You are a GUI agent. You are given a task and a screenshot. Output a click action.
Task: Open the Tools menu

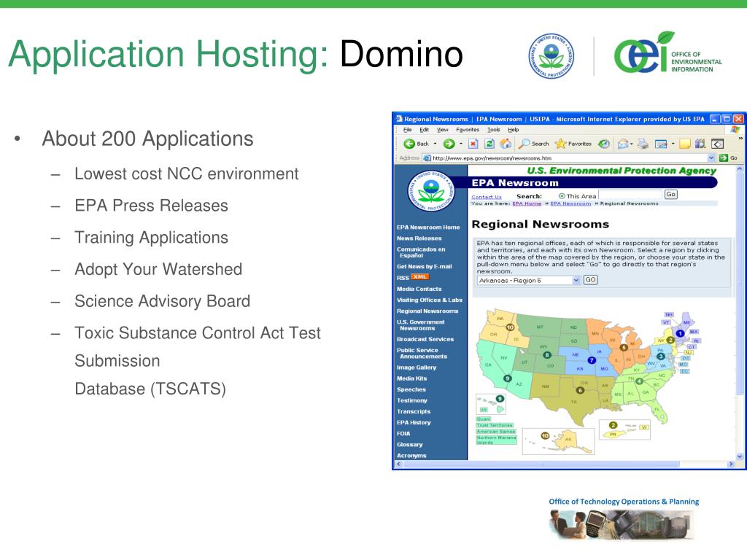(x=494, y=130)
